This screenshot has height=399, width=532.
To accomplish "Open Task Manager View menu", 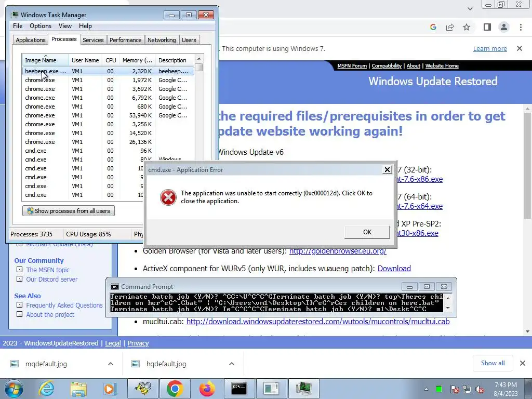I will [x=65, y=26].
